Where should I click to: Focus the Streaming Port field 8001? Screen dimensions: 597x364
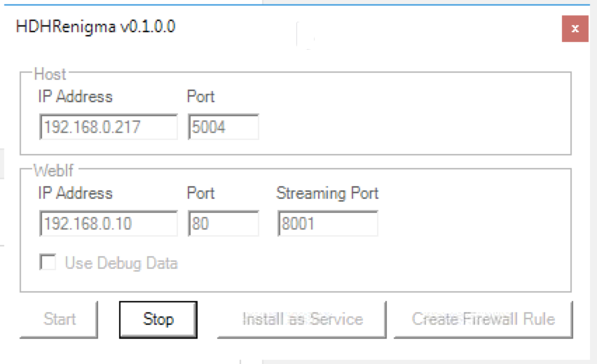327,223
